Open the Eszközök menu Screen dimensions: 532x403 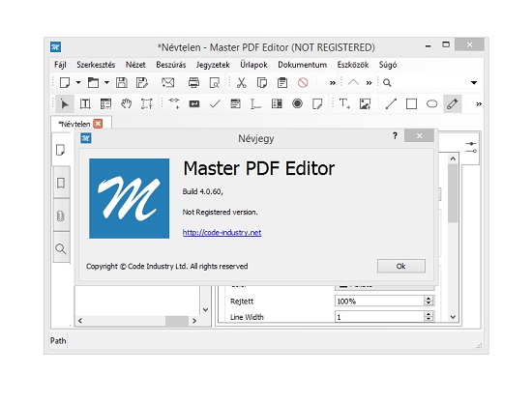point(353,65)
